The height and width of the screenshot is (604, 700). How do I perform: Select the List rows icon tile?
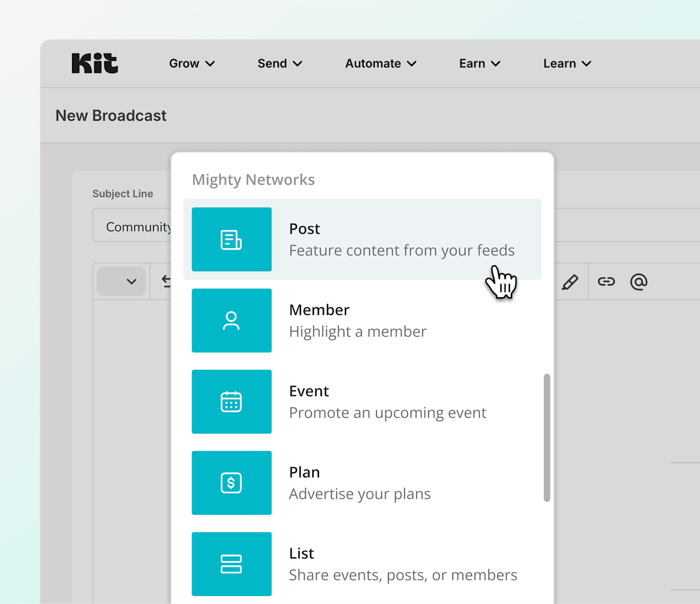tap(231, 563)
